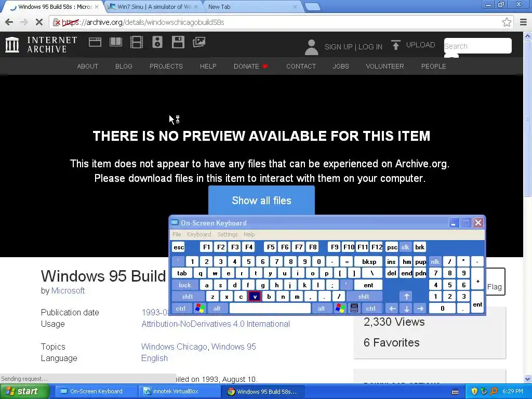This screenshot has height=399, width=532.
Task: Open the Attribution-NoDerivatives 4.0 International link
Action: (216, 324)
